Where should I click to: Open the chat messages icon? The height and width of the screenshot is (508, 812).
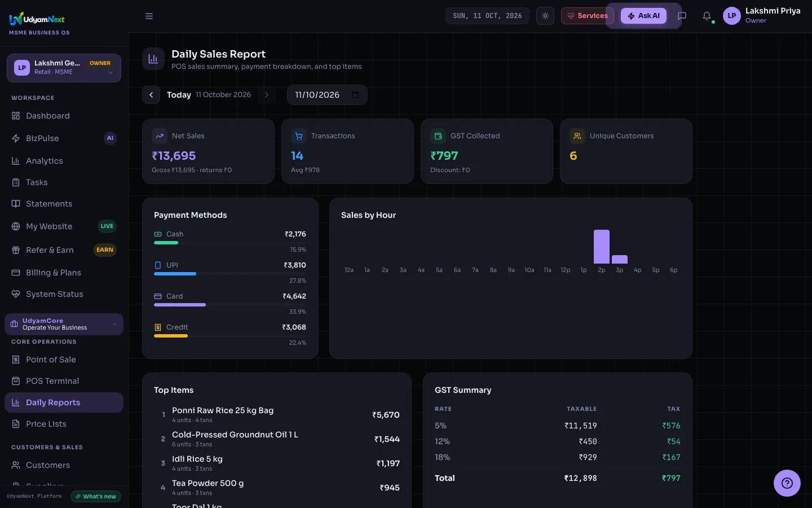[x=682, y=16]
